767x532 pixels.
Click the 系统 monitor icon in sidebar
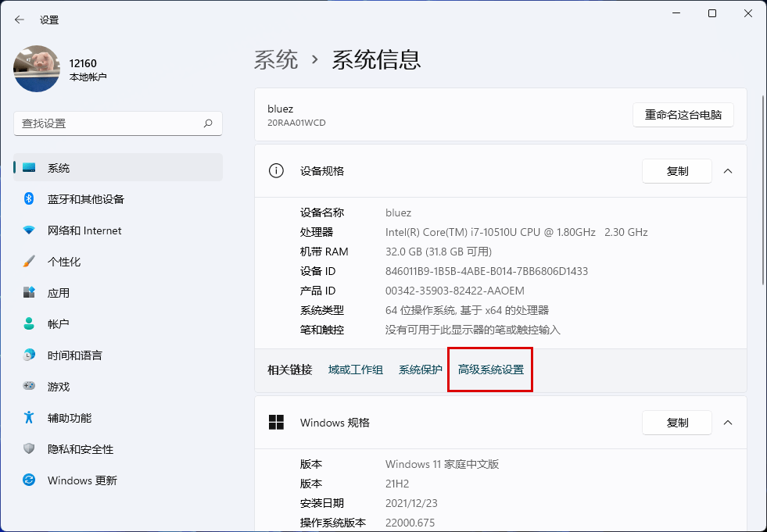29,168
